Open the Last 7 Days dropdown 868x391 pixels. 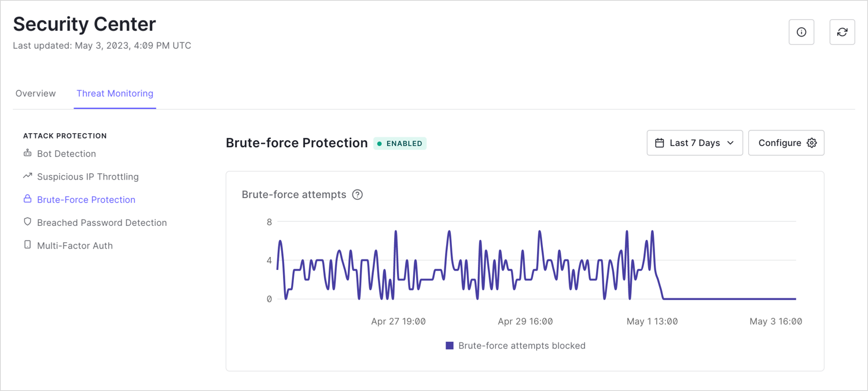click(694, 142)
